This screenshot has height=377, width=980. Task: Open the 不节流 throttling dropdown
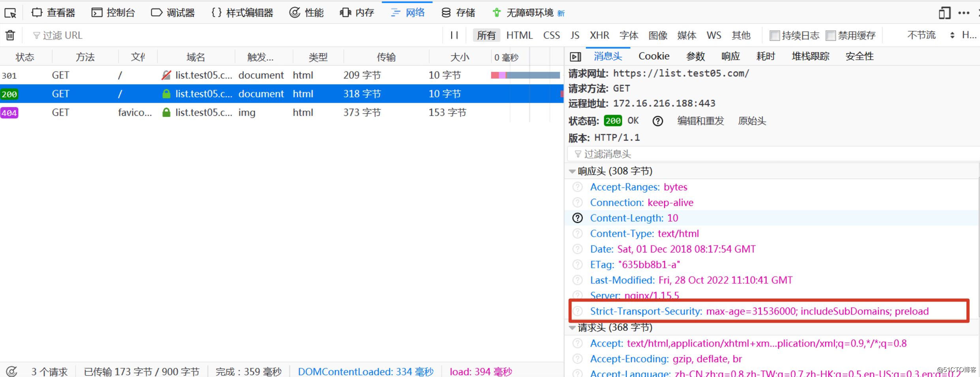pyautogui.click(x=931, y=35)
